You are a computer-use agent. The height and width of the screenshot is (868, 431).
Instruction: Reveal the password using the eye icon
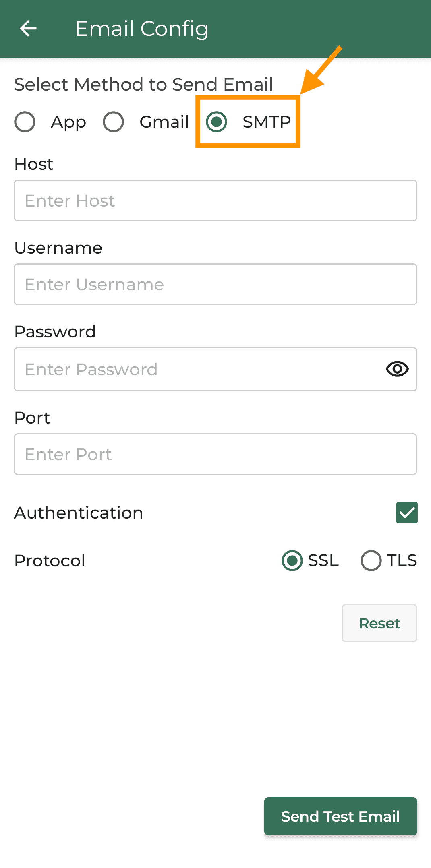397,369
